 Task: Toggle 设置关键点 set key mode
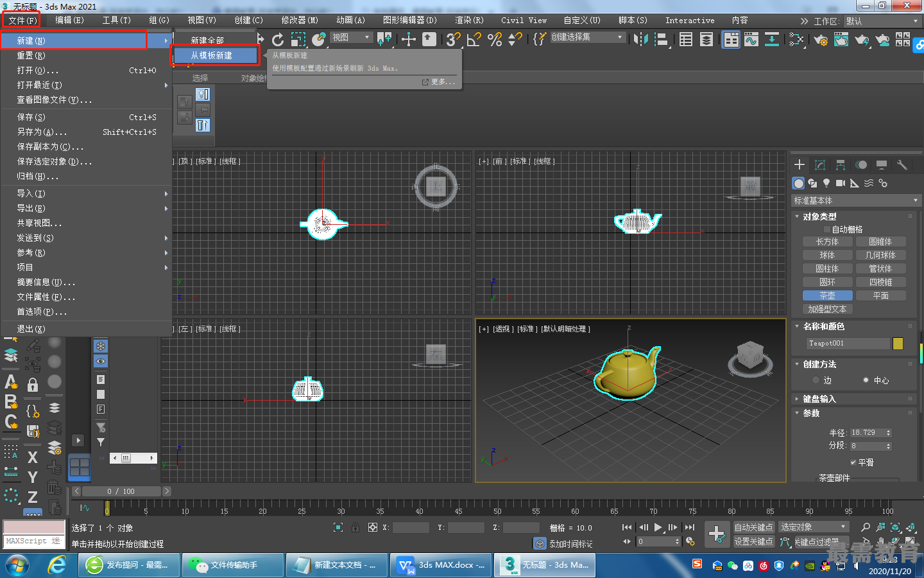(x=754, y=541)
